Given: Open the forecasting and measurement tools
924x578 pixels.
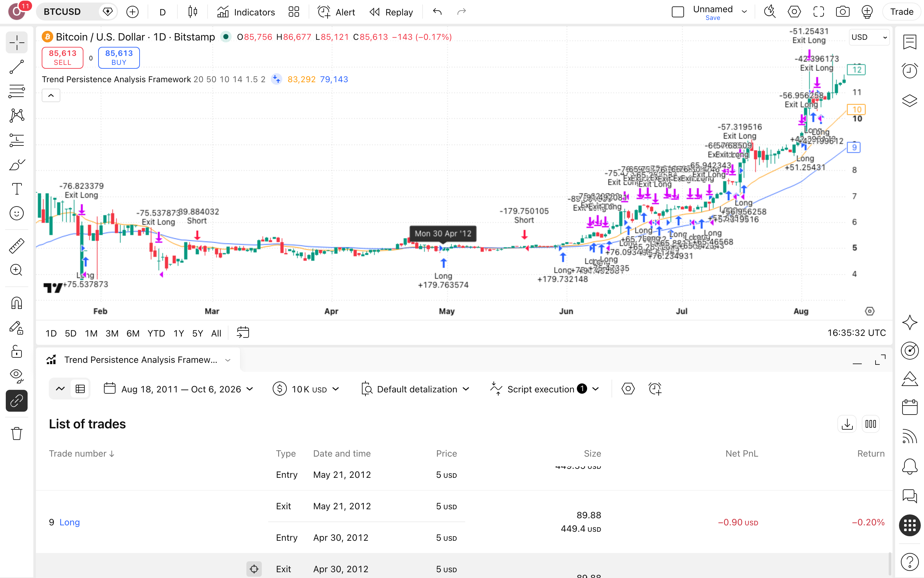Looking at the screenshot, I should click(x=16, y=140).
